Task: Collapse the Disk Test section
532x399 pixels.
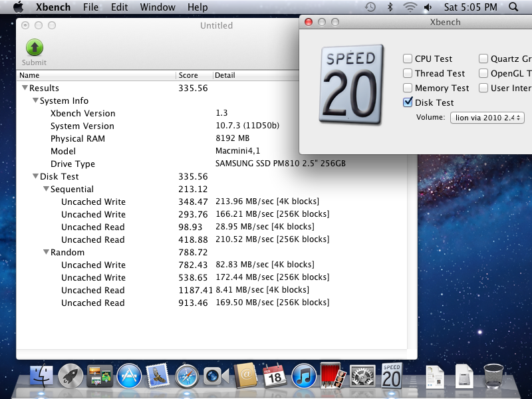Action: click(35, 176)
